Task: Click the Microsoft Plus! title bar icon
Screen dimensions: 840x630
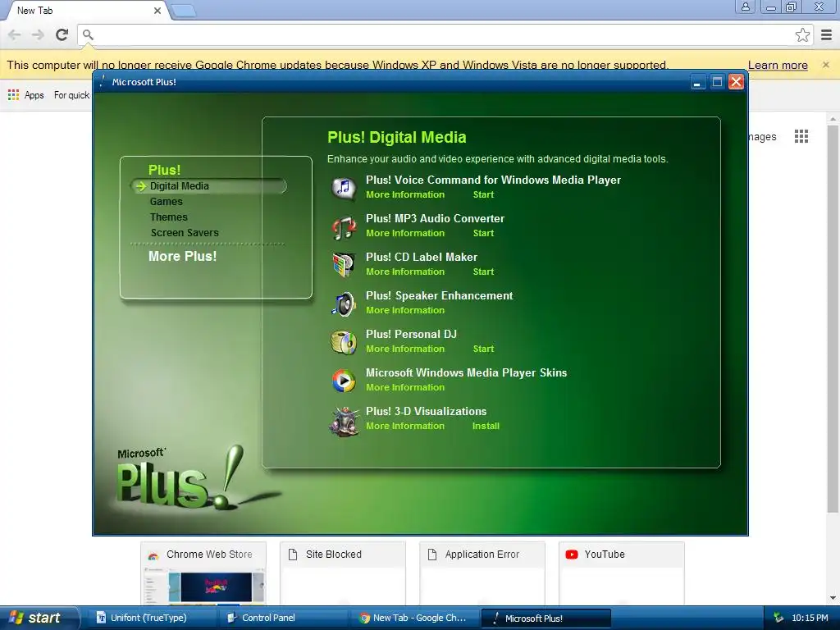Action: point(102,81)
